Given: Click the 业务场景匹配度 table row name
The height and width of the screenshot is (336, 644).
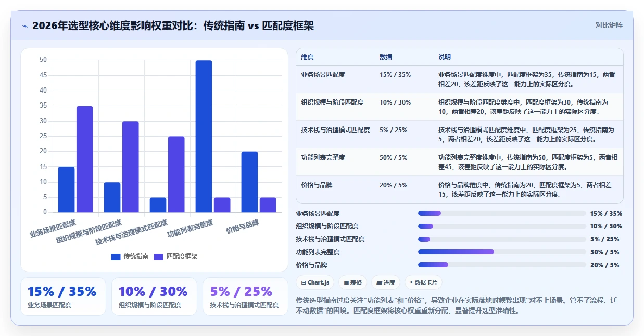Looking at the screenshot, I should (323, 75).
